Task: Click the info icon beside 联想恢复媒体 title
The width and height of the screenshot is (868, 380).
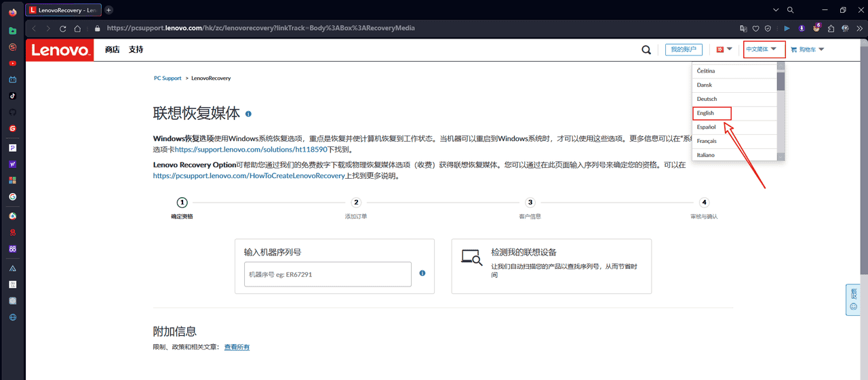Action: pos(249,114)
